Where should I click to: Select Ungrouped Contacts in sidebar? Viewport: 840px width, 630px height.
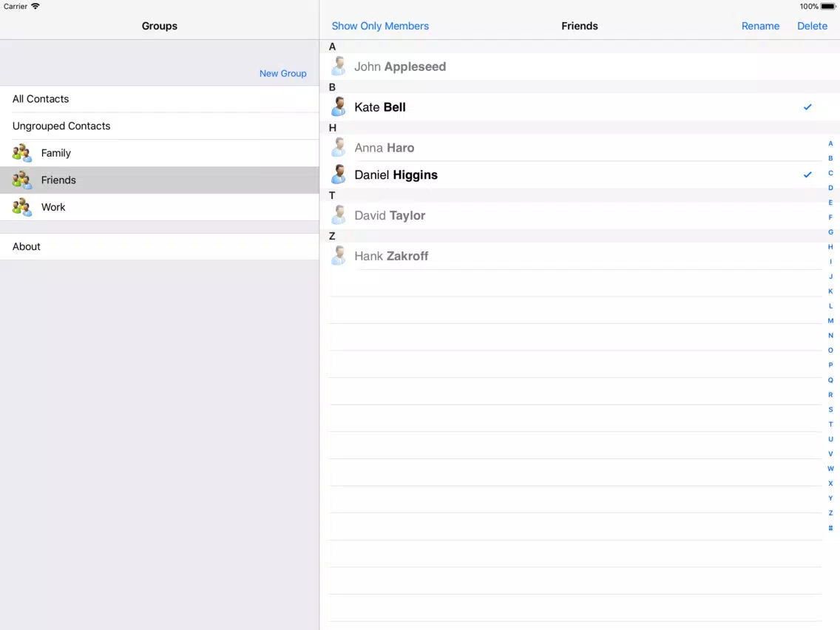(x=160, y=126)
